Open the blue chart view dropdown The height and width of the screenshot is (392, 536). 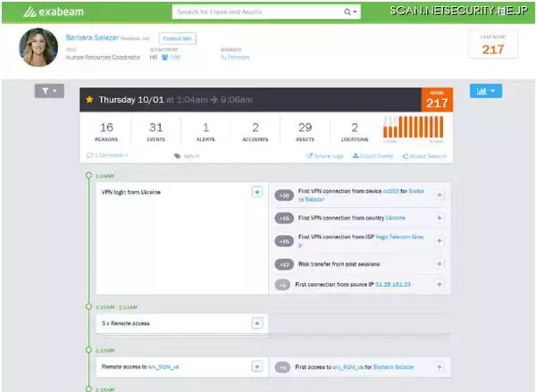pos(486,91)
